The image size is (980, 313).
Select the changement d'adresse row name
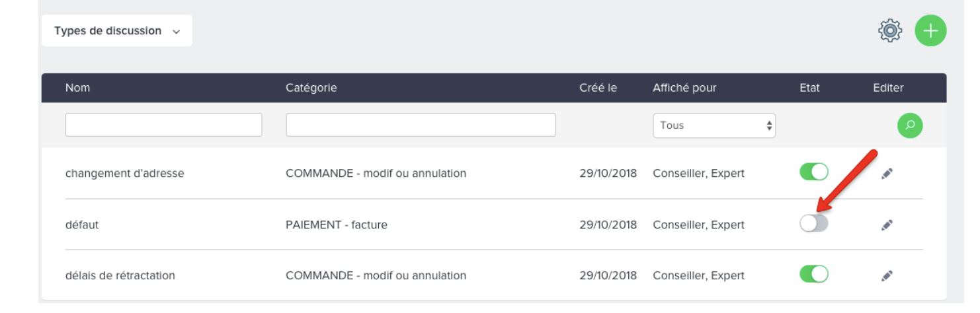pos(125,174)
